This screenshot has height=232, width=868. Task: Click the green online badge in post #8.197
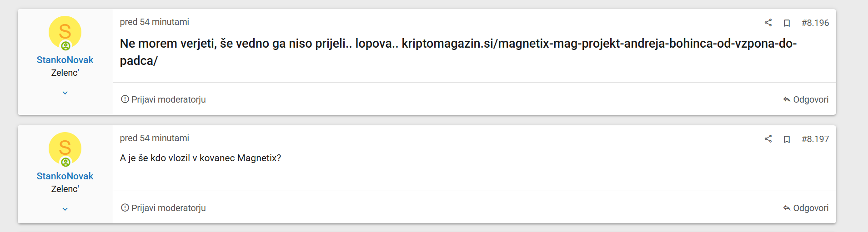click(66, 162)
